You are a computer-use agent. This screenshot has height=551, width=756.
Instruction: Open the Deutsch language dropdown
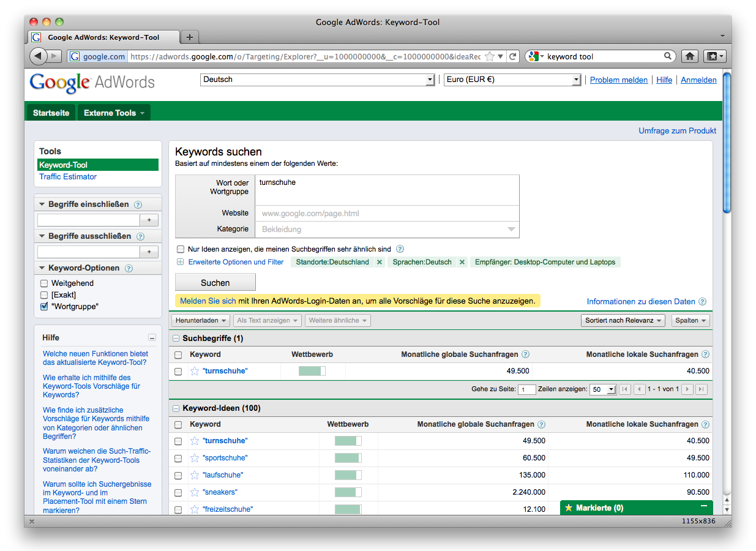318,80
